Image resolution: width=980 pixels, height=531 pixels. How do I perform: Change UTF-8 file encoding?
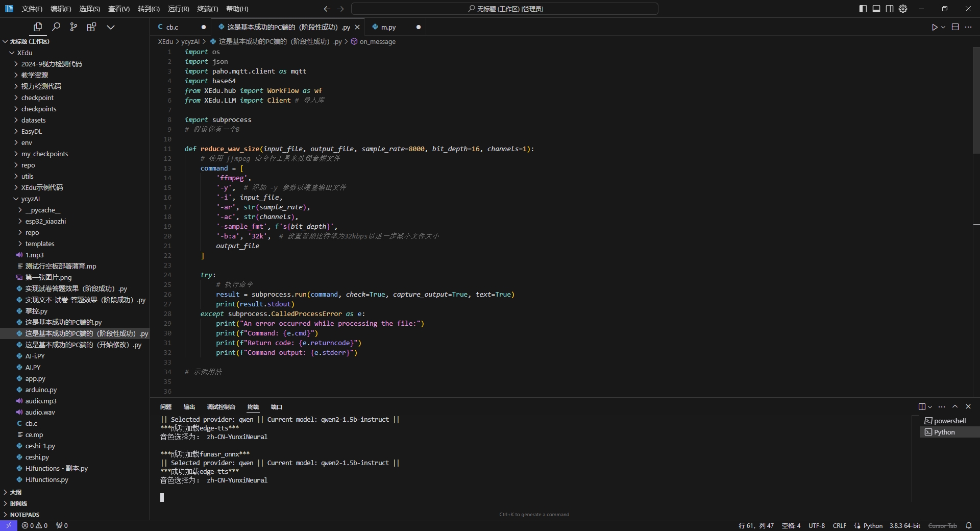click(x=817, y=525)
